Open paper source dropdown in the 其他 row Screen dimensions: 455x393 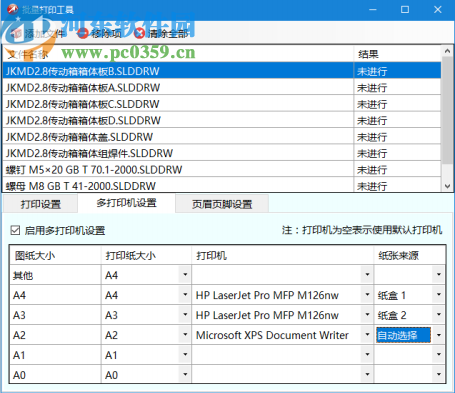pos(439,275)
